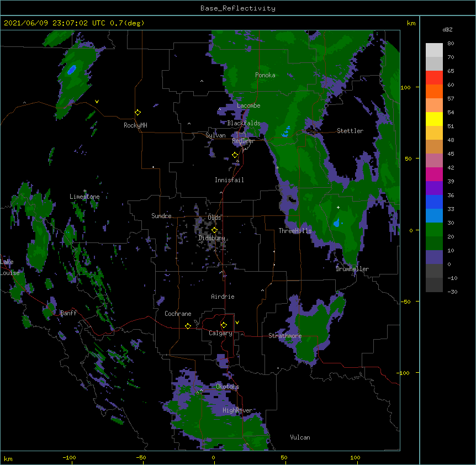Screen dimensions: 476x465
Task: Select the Banff label
Action: pyautogui.click(x=68, y=313)
